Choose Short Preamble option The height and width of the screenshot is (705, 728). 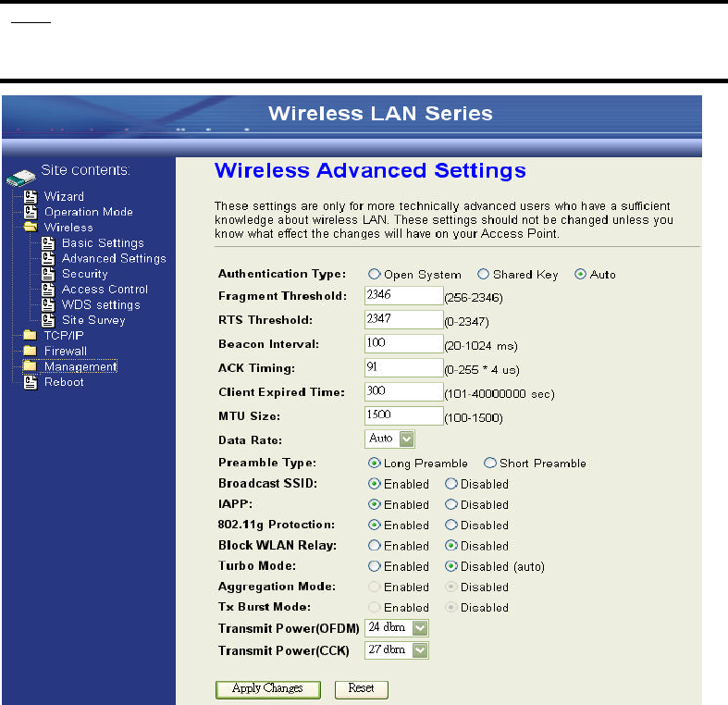coord(490,463)
